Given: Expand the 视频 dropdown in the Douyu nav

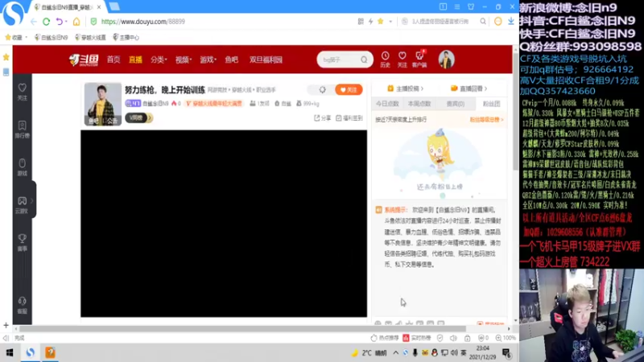Looking at the screenshot, I should [x=184, y=60].
